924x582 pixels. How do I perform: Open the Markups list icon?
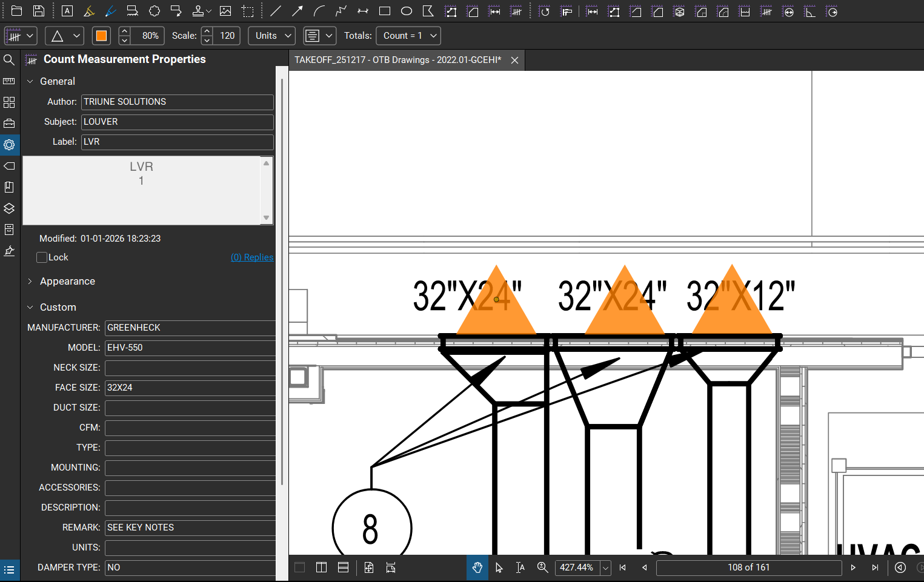[9, 569]
